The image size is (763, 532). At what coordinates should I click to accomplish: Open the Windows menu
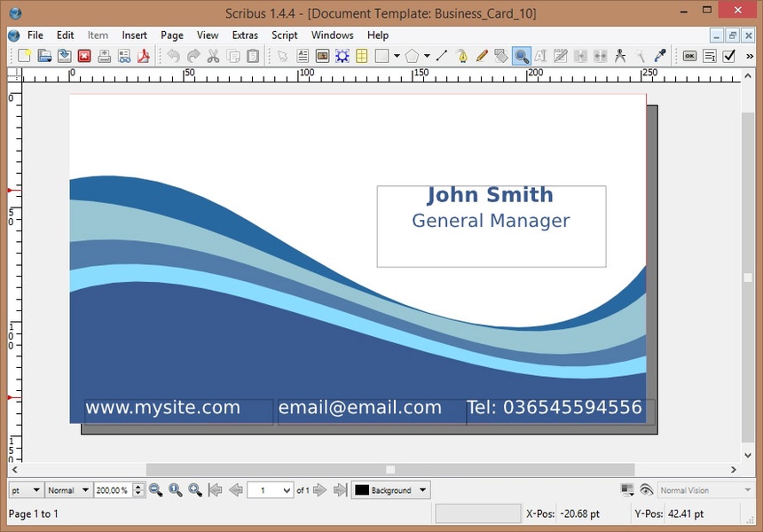tap(332, 35)
